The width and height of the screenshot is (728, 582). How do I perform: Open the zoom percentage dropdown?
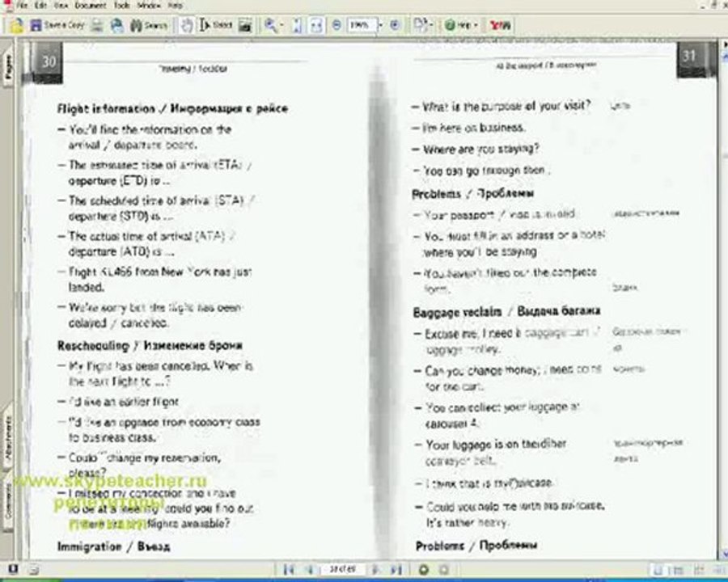point(381,25)
